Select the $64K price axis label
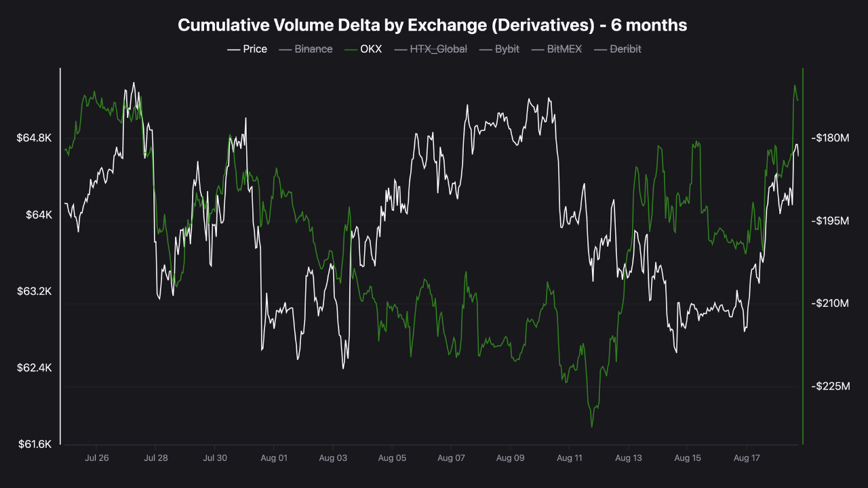The height and width of the screenshot is (488, 868). coord(39,215)
